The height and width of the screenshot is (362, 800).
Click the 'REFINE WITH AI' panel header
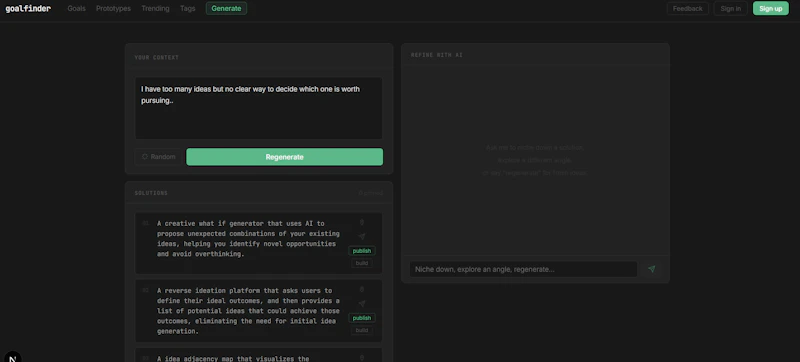point(437,55)
